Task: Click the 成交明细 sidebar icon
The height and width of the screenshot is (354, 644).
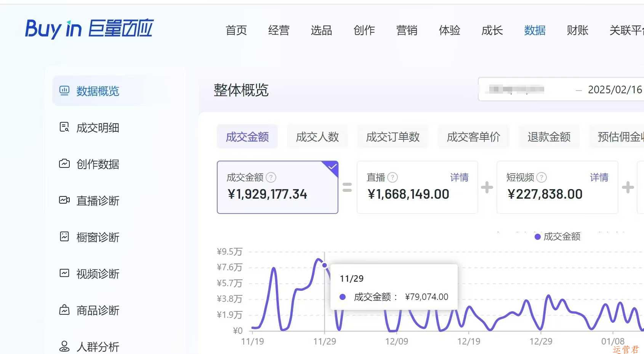Action: coord(64,127)
